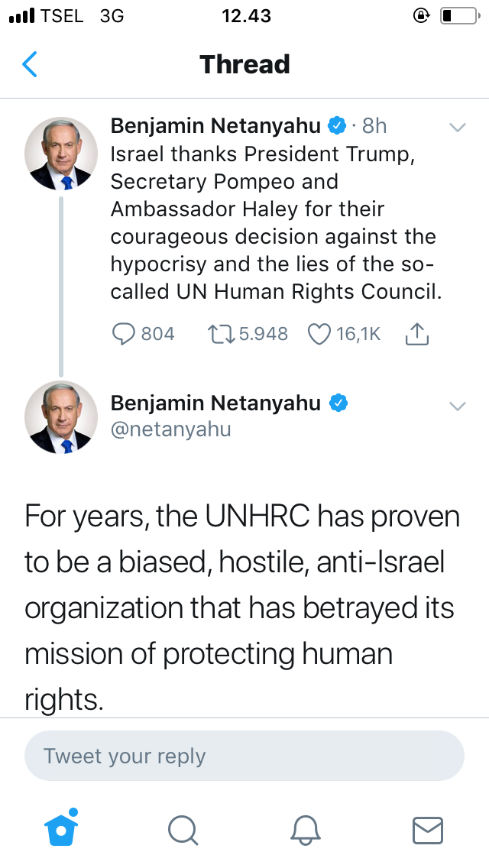The image size is (489, 868).
Task: Open the Messages envelope tab
Action: (427, 829)
